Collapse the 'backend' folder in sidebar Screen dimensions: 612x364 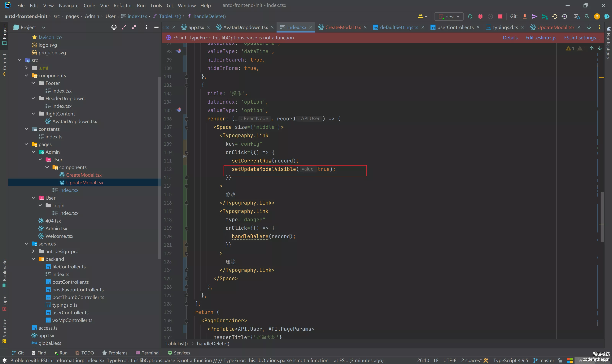pos(34,259)
